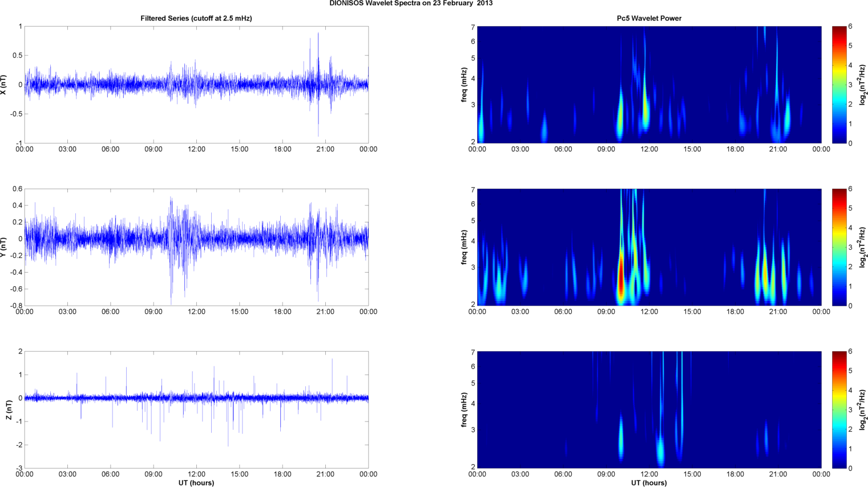Image resolution: width=868 pixels, height=487 pixels.
Task: Click 'freq (mHz)' label of the X spectrogram
Action: tap(465, 84)
